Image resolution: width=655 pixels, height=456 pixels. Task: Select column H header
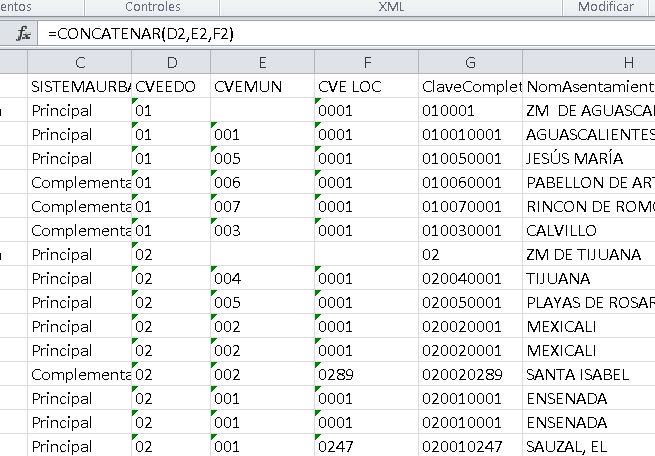pyautogui.click(x=589, y=63)
